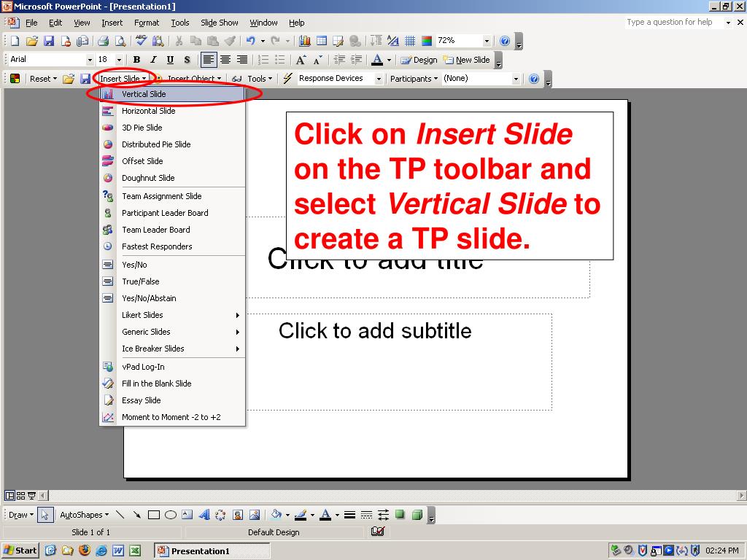
Task: Click the Type a question for help box
Action: 673,22
